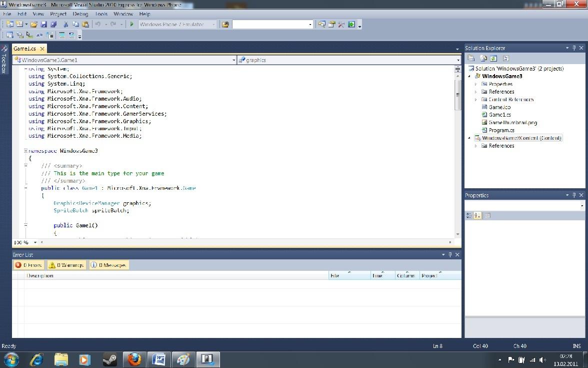Click the Display Quick Info icon

(29, 35)
